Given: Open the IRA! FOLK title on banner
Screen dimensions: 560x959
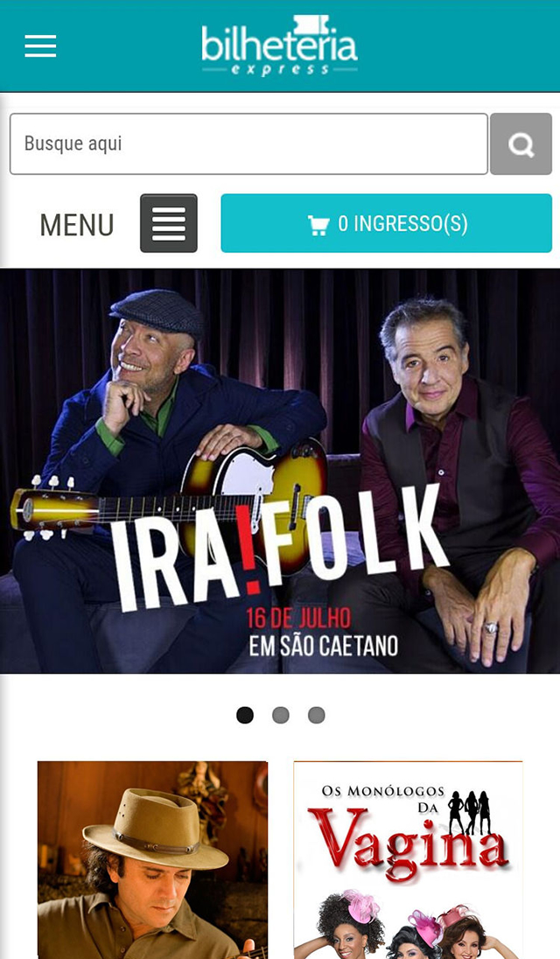Looking at the screenshot, I should point(278,548).
